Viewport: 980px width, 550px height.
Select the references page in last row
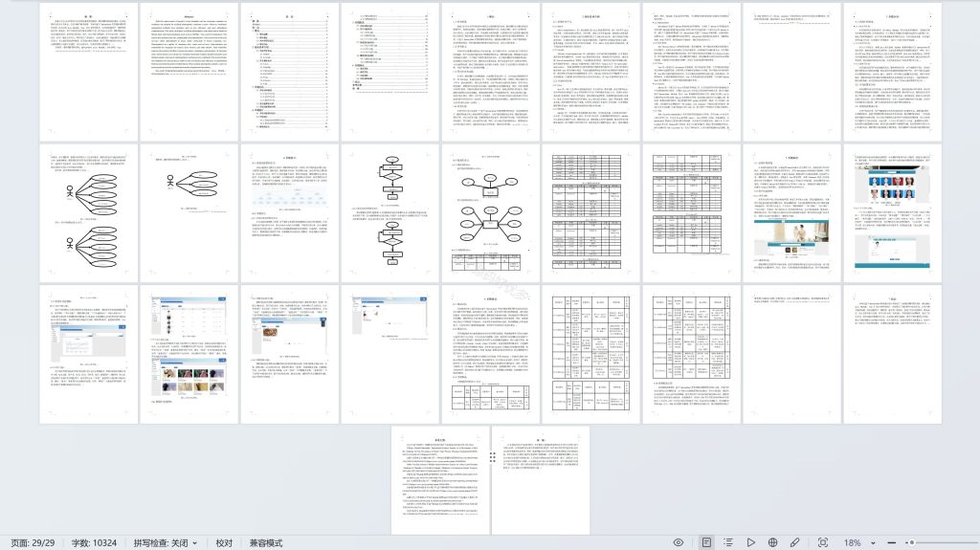tap(440, 480)
